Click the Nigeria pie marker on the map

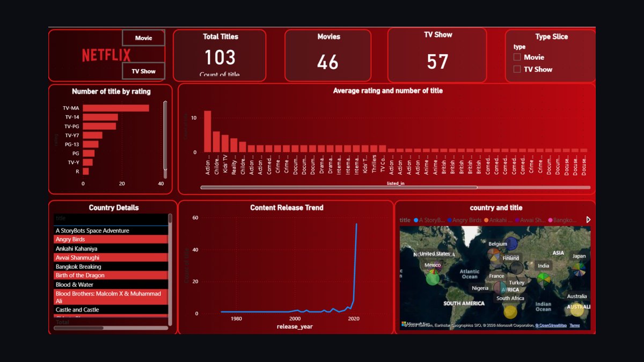click(500, 288)
